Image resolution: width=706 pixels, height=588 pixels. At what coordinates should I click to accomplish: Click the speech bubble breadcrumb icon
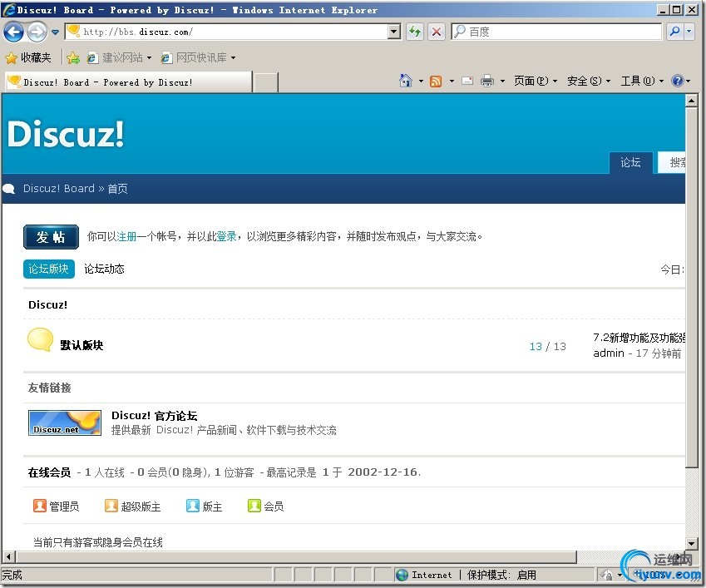pyautogui.click(x=9, y=189)
